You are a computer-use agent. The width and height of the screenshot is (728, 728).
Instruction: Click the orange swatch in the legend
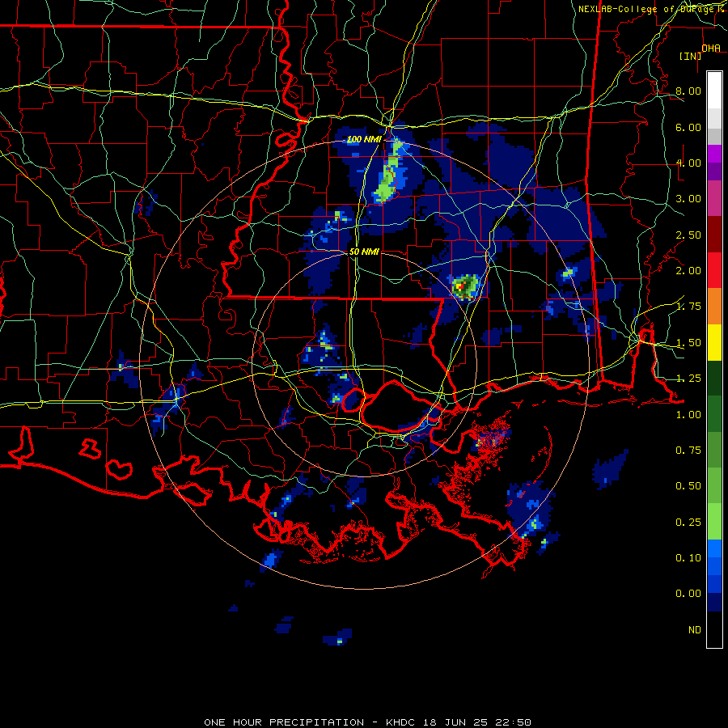714,307
